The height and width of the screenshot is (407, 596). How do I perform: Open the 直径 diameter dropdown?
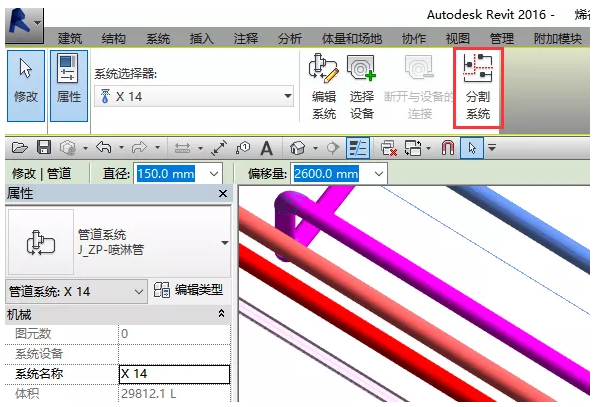[x=214, y=174]
